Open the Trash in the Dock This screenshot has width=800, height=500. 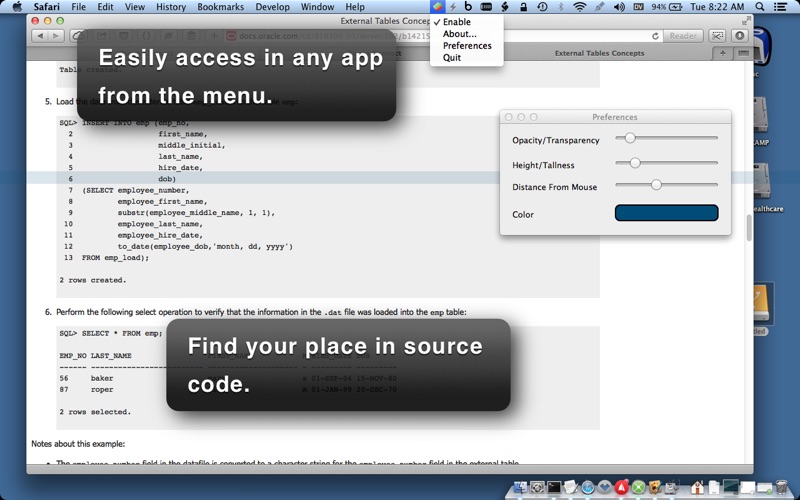(x=782, y=487)
